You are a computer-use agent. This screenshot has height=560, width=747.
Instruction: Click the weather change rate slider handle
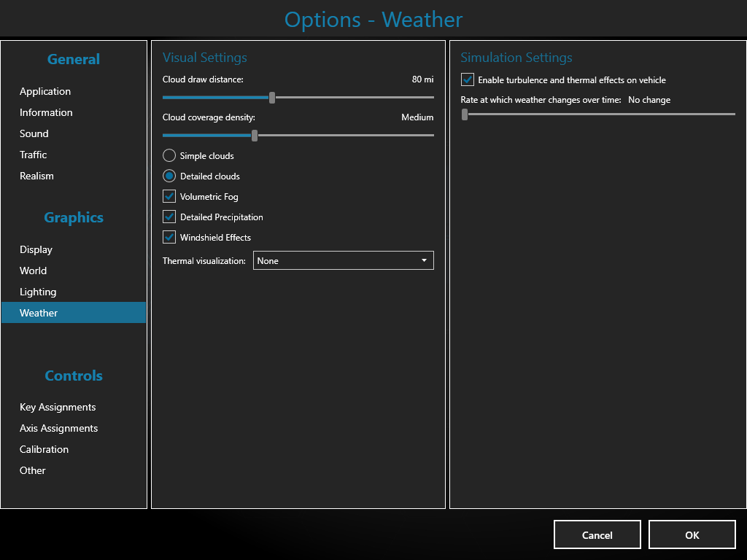tap(465, 114)
